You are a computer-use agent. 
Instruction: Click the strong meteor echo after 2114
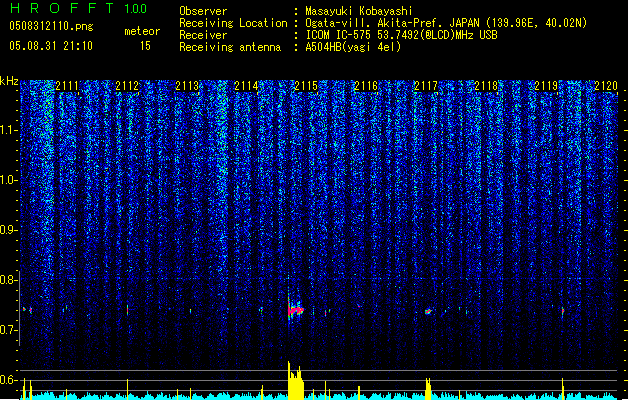pyautogui.click(x=296, y=310)
